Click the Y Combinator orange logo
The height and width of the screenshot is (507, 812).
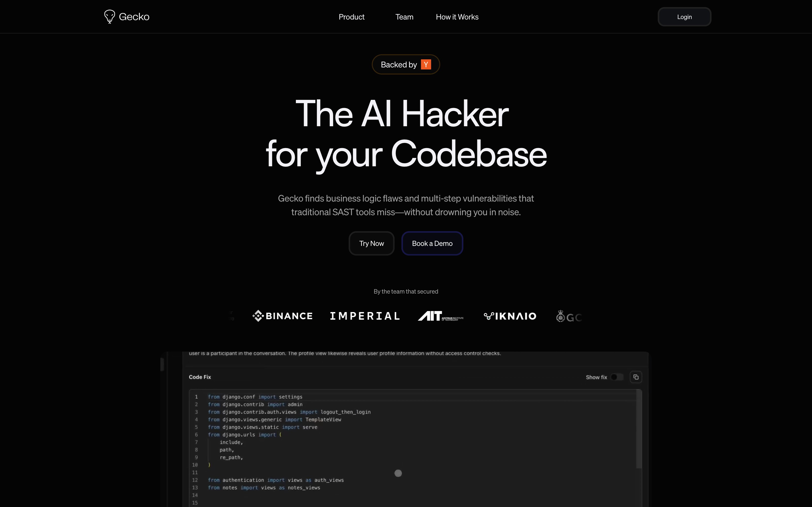pos(426,64)
